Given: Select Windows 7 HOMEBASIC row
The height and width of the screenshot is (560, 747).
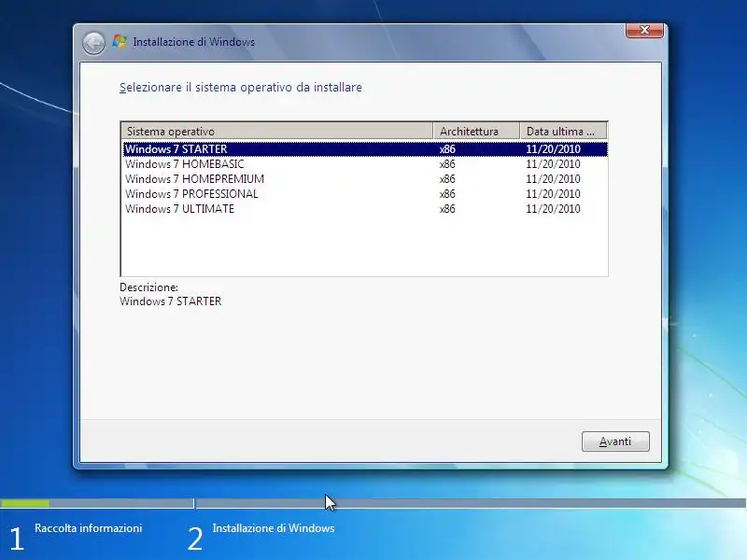Looking at the screenshot, I should (365, 164).
